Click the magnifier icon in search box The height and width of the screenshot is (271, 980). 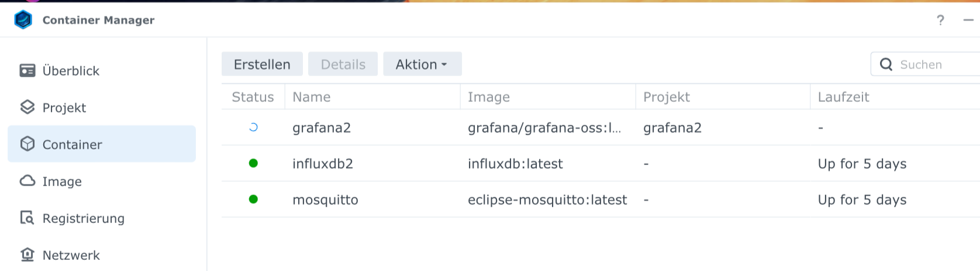pos(886,64)
